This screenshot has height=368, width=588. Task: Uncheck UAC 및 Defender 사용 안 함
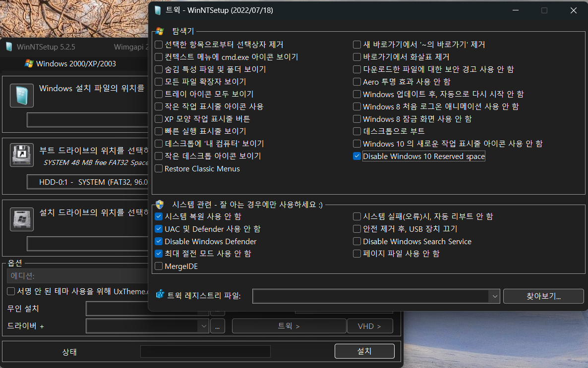[159, 229]
